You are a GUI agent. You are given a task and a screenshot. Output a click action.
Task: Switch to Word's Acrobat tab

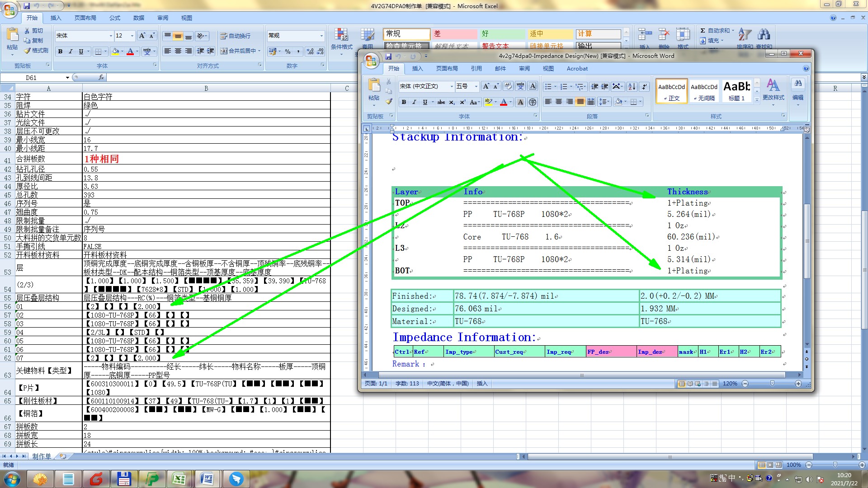click(x=577, y=69)
